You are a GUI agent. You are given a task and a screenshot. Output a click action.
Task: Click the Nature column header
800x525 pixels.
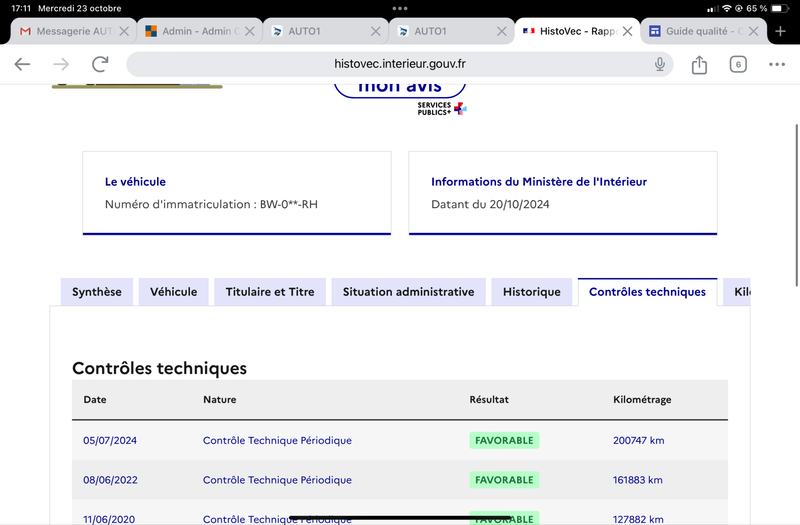tap(219, 399)
